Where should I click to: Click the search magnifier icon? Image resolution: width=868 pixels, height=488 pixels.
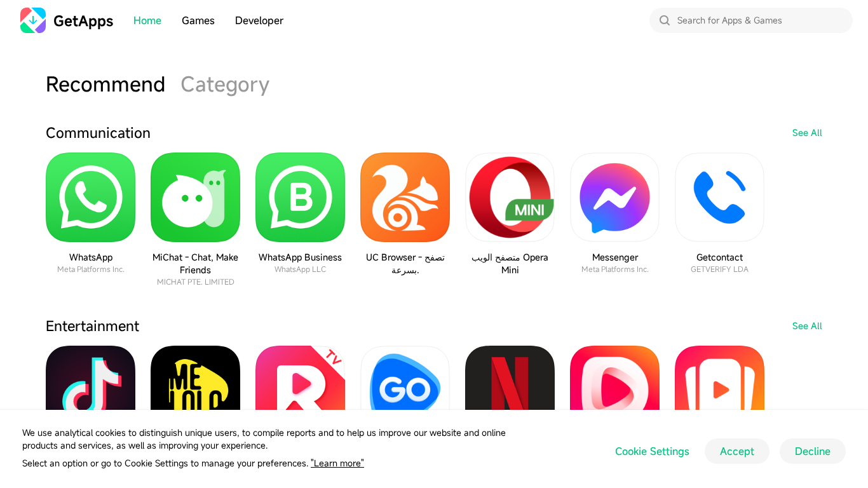click(x=665, y=20)
